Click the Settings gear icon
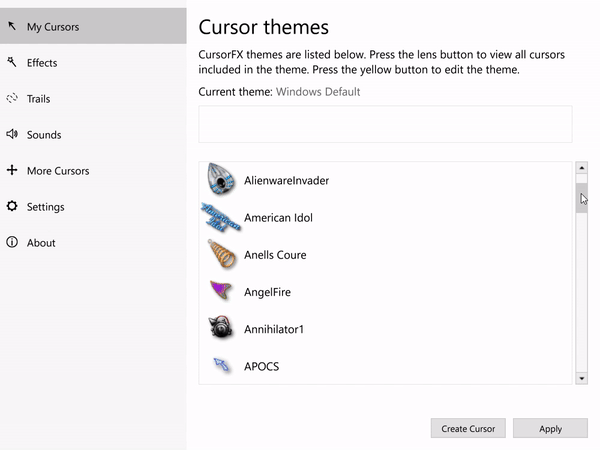The width and height of the screenshot is (600, 450). click(12, 206)
